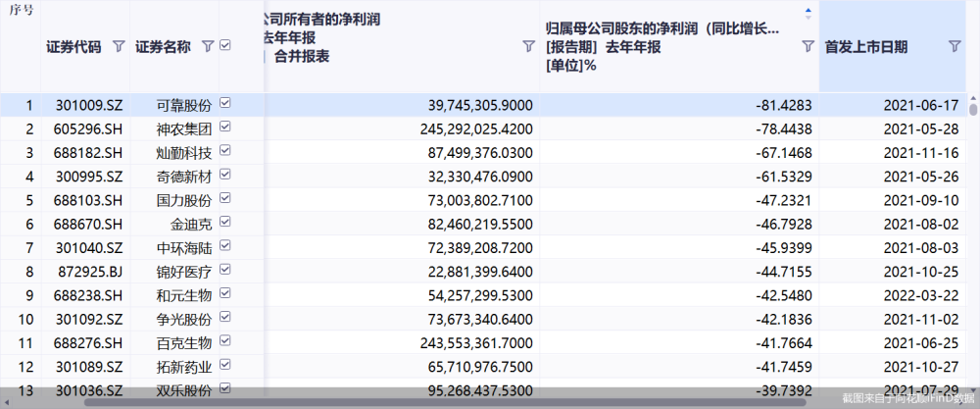Toggle checkbox for 争光股份 row

225,317
